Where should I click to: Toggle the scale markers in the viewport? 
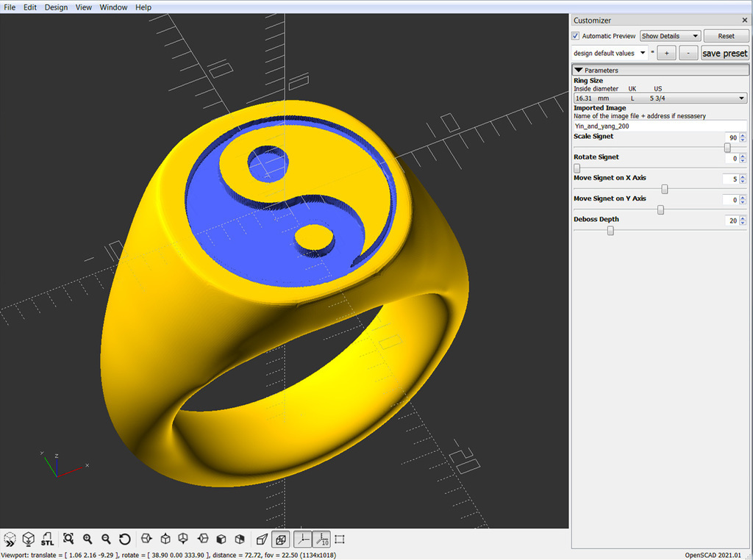[321, 539]
